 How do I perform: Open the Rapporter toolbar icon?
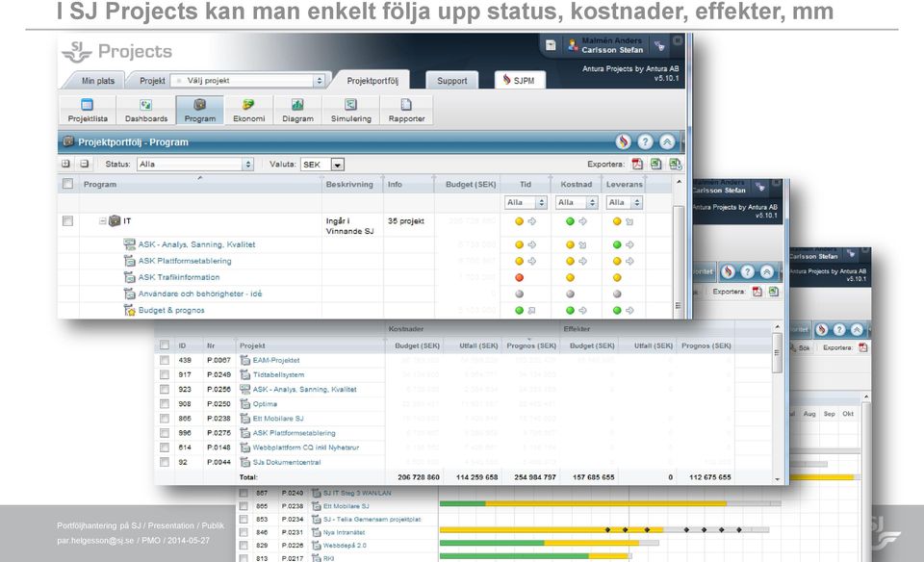(406, 104)
